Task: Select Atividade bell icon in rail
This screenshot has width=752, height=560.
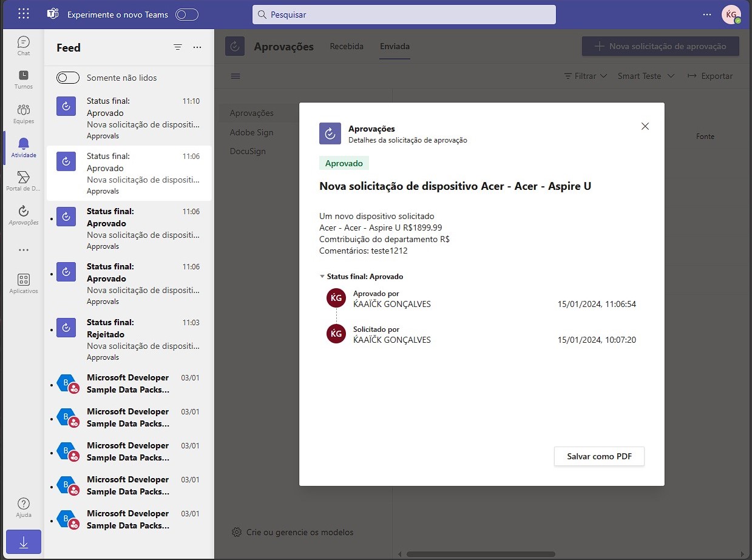Action: [x=24, y=147]
